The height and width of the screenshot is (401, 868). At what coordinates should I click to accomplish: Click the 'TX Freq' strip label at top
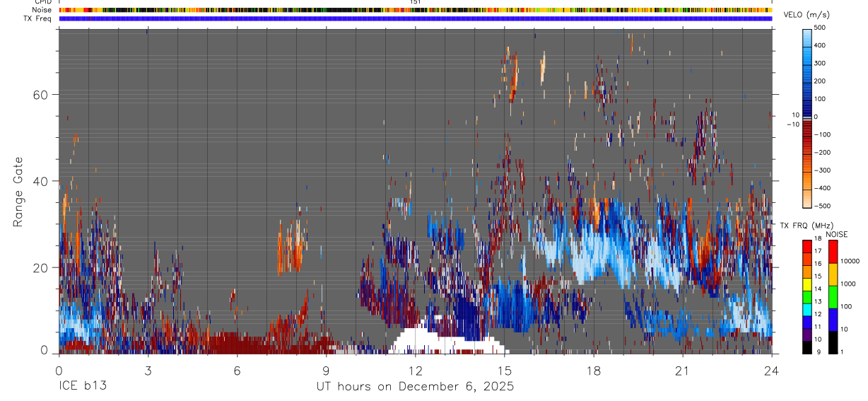(x=38, y=18)
